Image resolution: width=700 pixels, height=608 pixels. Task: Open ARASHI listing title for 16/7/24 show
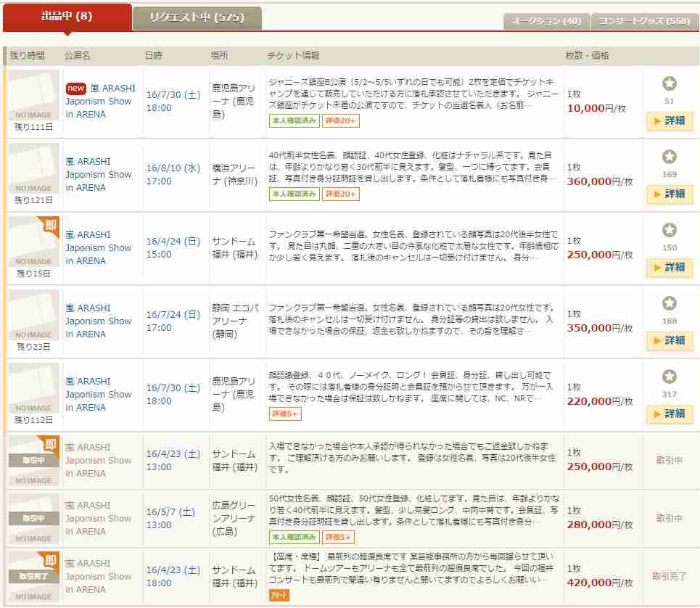pyautogui.click(x=99, y=321)
